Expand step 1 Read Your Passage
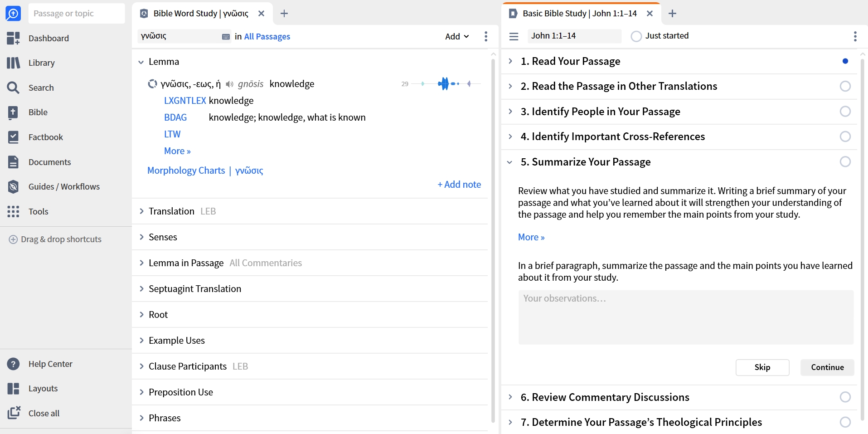 (510, 61)
